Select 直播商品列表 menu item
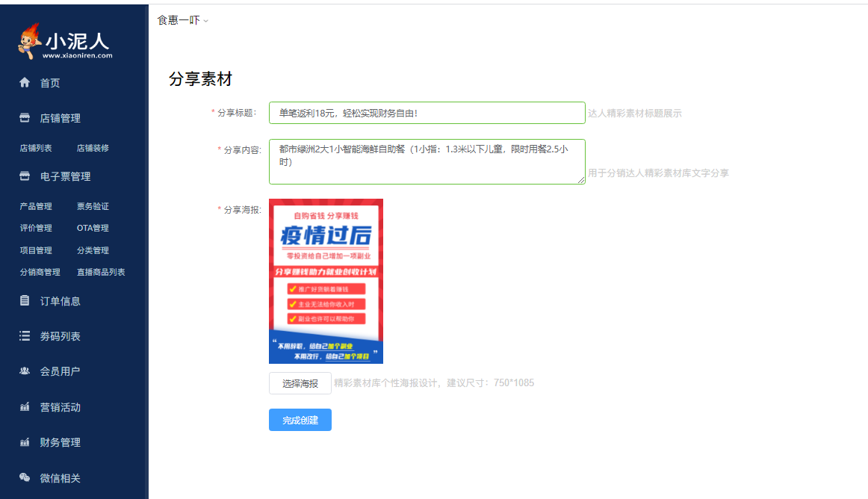Image resolution: width=868 pixels, height=499 pixels. (101, 272)
